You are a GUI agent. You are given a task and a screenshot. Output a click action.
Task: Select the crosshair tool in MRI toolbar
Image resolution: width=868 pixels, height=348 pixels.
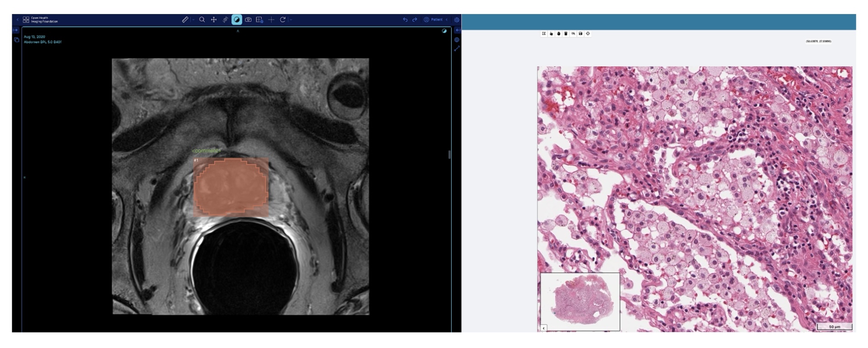point(271,20)
